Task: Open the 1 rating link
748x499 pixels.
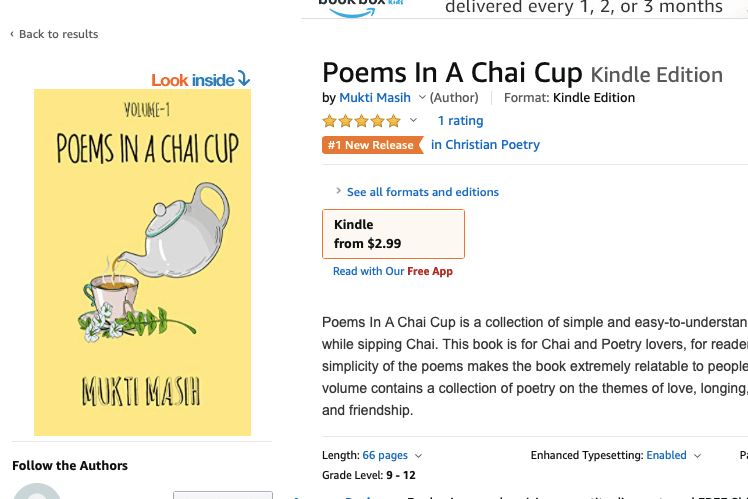Action: coord(460,121)
